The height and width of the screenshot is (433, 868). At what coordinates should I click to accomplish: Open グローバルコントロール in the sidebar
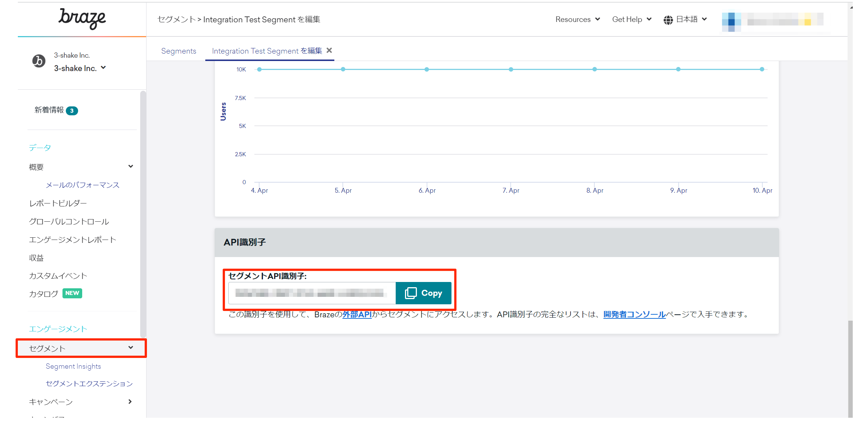69,221
